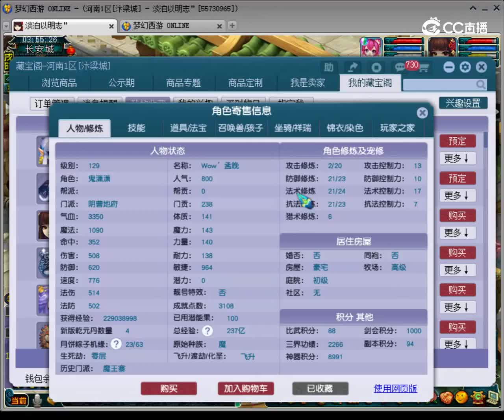Viewport: 504px width, 420px height.
Task: Click the help question mark beside 月饼粽子机缘
Action: (x=116, y=344)
